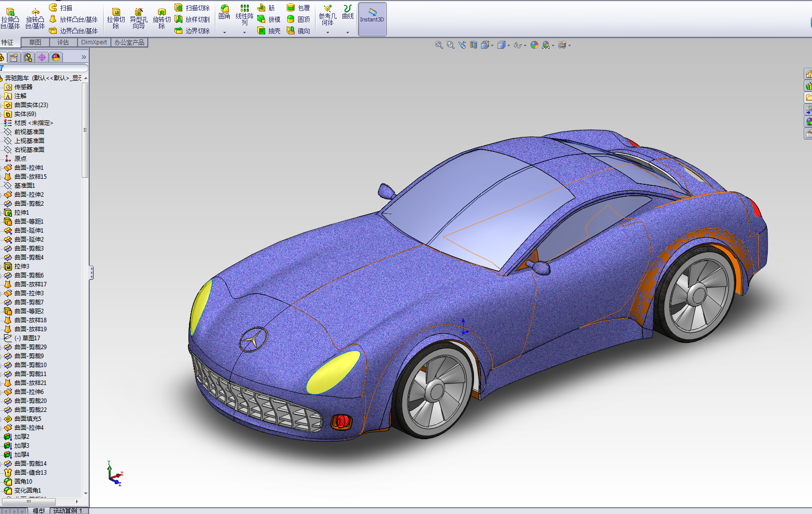Screen dimensions: 812x514
Task: Open the 圆角 fillet dropdown arrow
Action: [x=224, y=32]
